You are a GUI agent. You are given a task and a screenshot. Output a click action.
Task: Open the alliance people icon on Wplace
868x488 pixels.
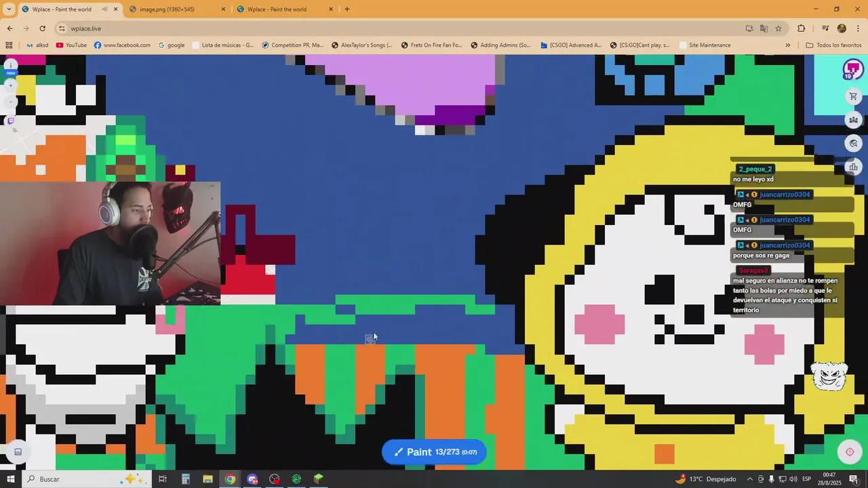[x=853, y=120]
